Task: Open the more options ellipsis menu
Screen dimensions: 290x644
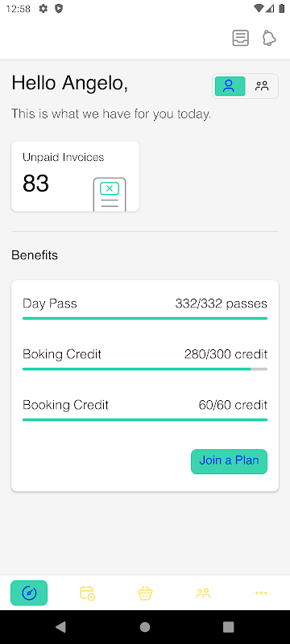Action: (261, 593)
